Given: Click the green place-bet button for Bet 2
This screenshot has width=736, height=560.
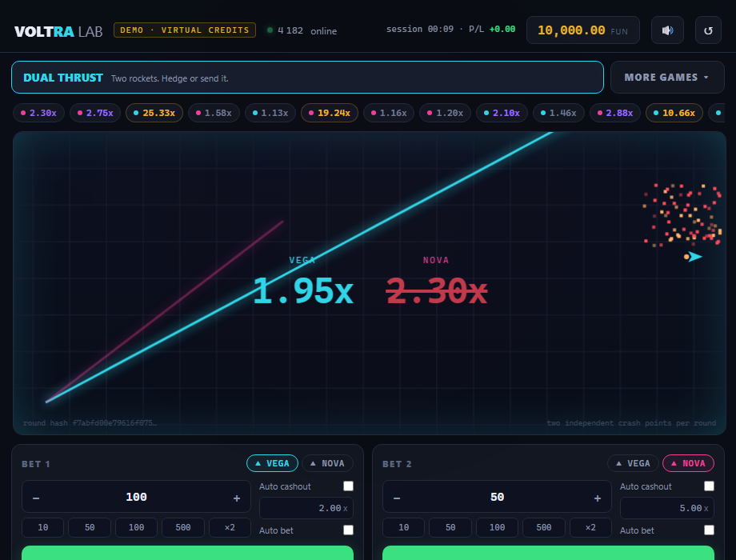Looking at the screenshot, I should click(x=548, y=553).
